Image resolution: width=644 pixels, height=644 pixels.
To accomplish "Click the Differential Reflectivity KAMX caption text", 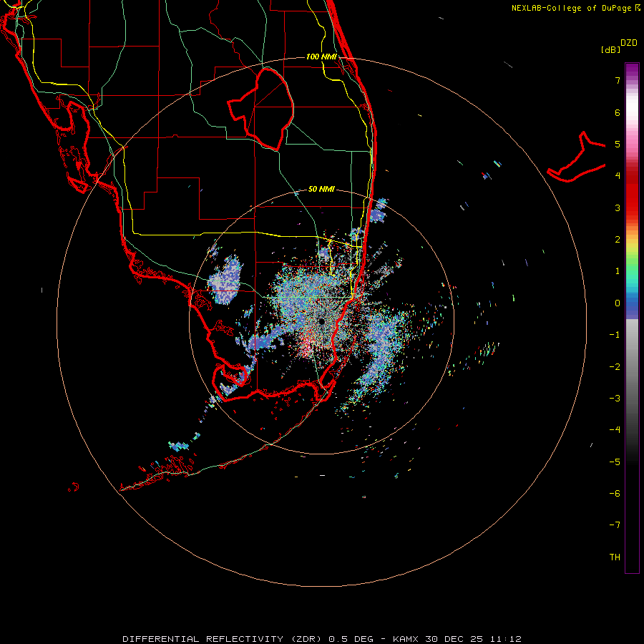I will pos(322,639).
